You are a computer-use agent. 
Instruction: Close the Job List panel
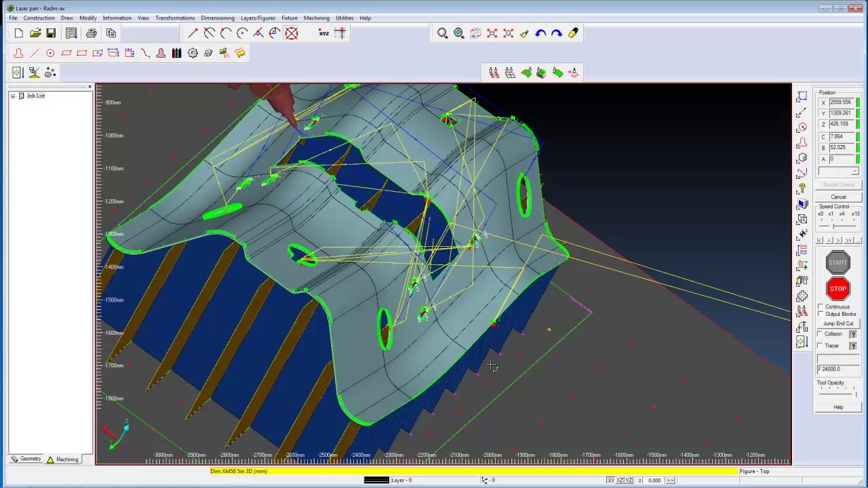tap(90, 87)
